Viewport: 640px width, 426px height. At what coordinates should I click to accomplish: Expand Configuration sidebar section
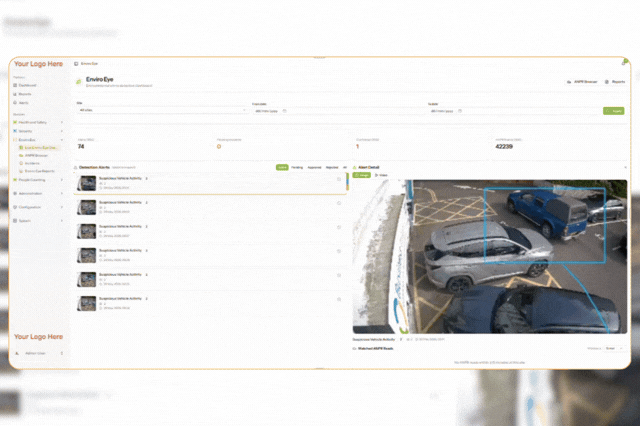(38, 207)
